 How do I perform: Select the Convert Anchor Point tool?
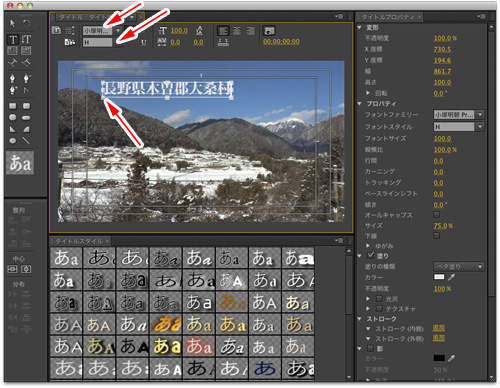click(26, 90)
